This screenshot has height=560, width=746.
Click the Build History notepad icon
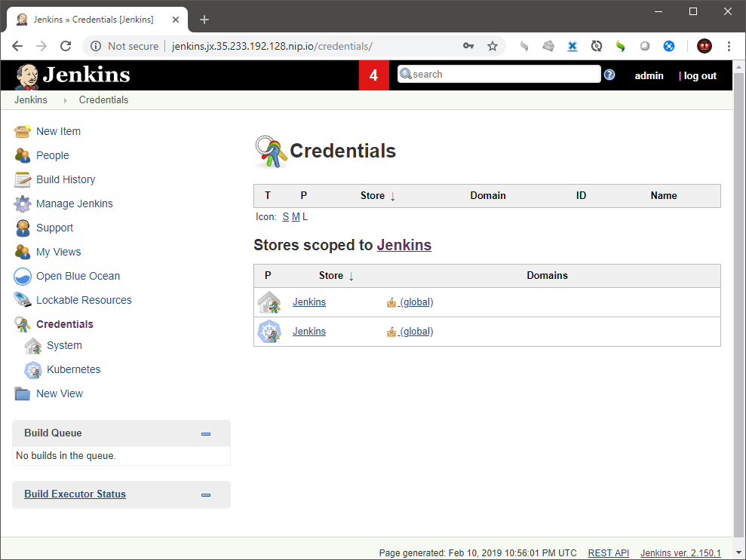coord(23,179)
